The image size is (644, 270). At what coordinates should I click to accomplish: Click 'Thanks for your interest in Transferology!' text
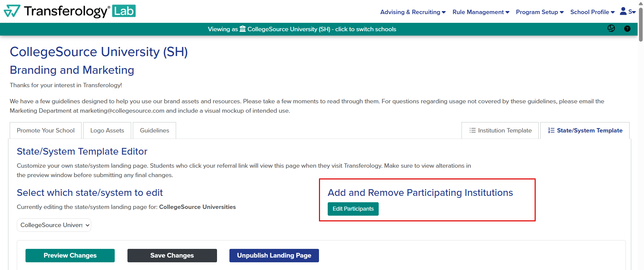66,85
